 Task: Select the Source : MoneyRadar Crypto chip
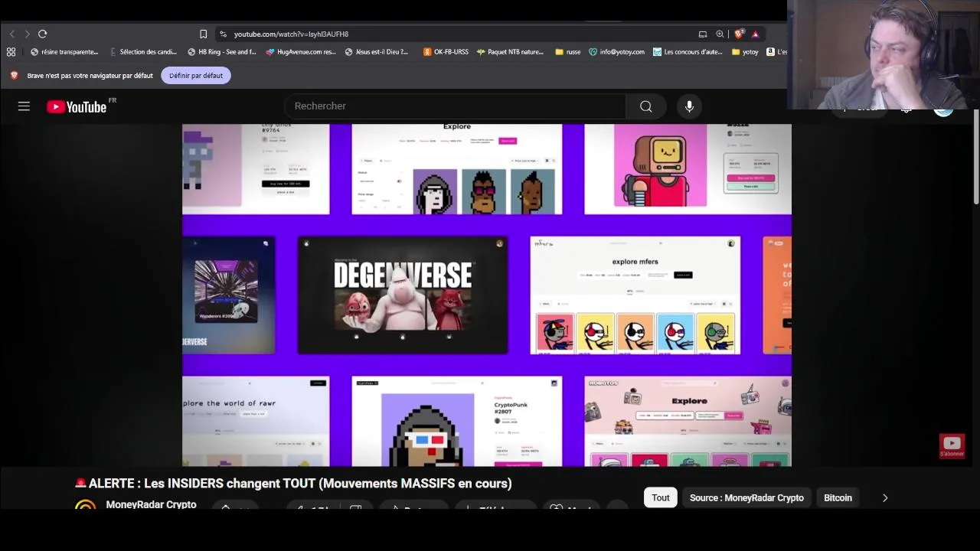[x=746, y=497]
